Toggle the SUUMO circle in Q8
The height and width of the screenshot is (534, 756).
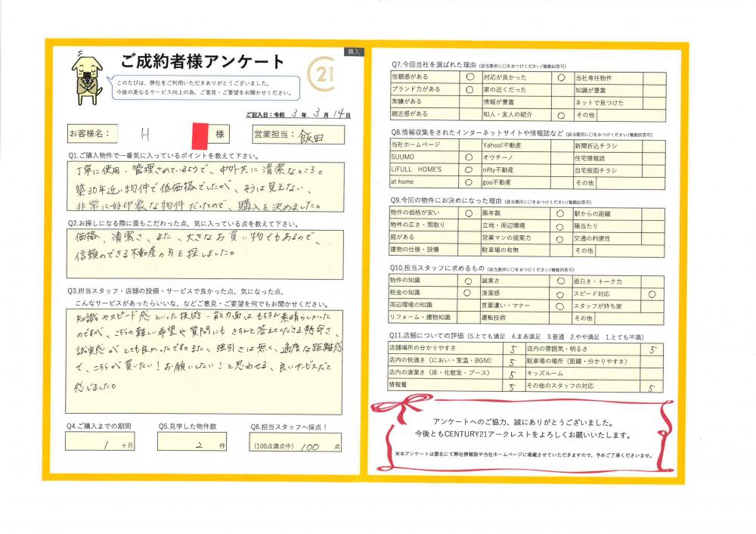coord(469,157)
